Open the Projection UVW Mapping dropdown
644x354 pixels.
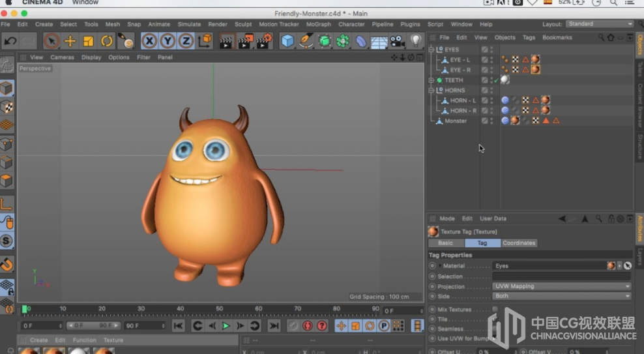click(561, 286)
